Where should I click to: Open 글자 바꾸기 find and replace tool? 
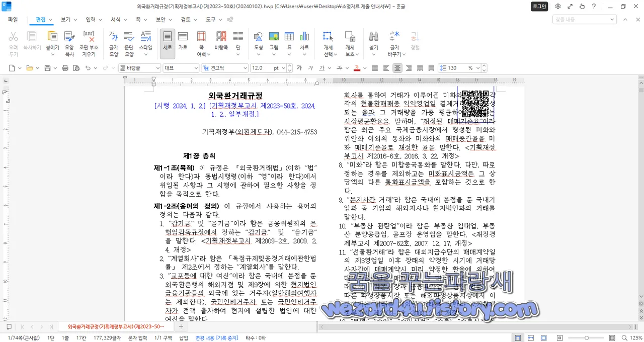pos(394,40)
